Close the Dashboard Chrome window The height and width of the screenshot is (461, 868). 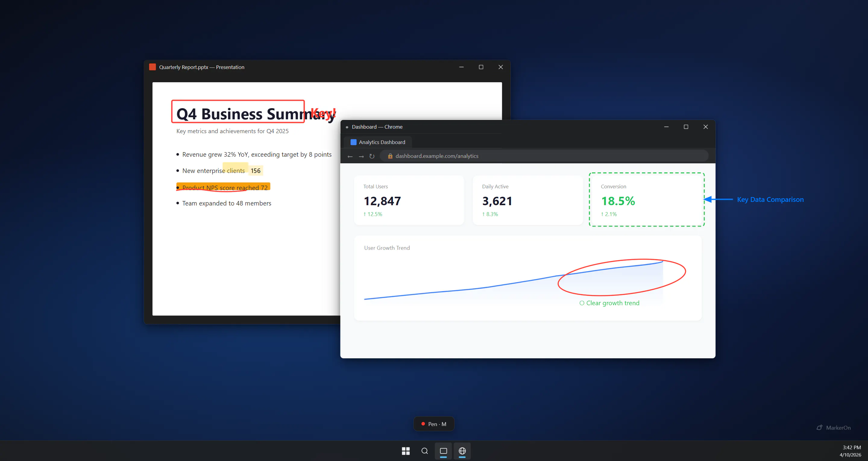coord(706,127)
